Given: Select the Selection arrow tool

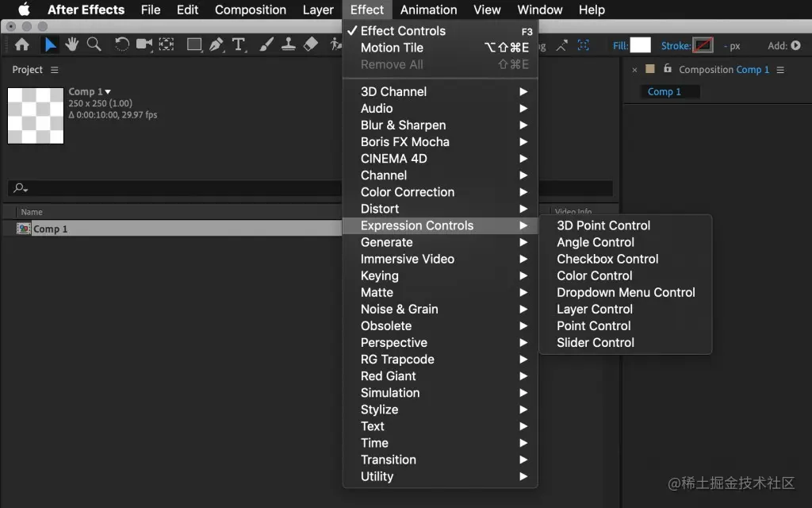Looking at the screenshot, I should tap(50, 45).
